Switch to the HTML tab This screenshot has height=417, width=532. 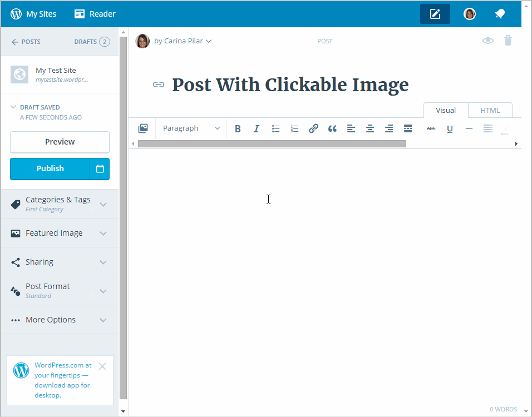[490, 110]
